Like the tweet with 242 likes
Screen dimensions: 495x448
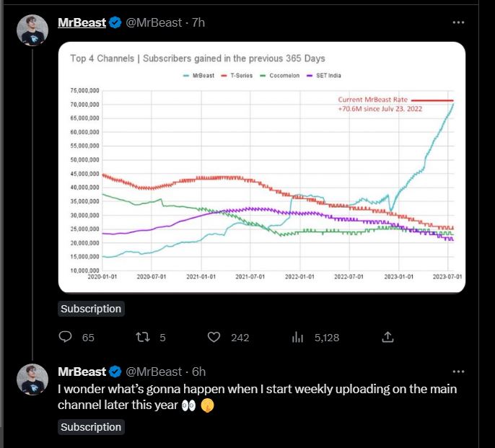[214, 337]
